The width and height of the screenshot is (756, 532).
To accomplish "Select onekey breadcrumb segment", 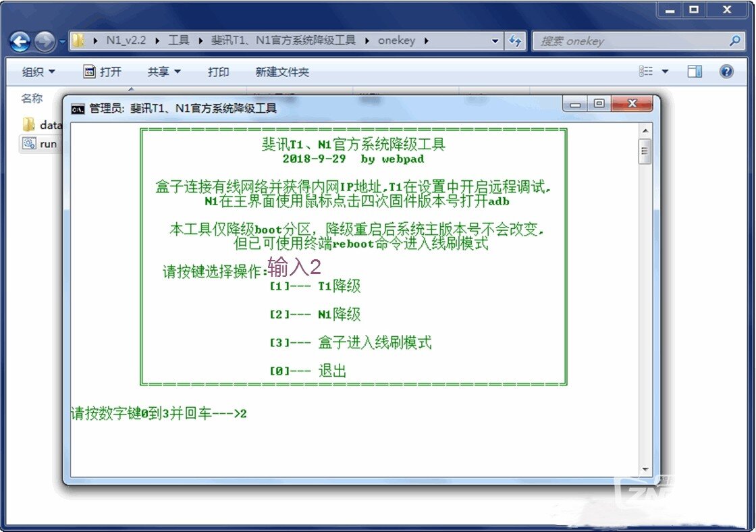I will (x=396, y=41).
